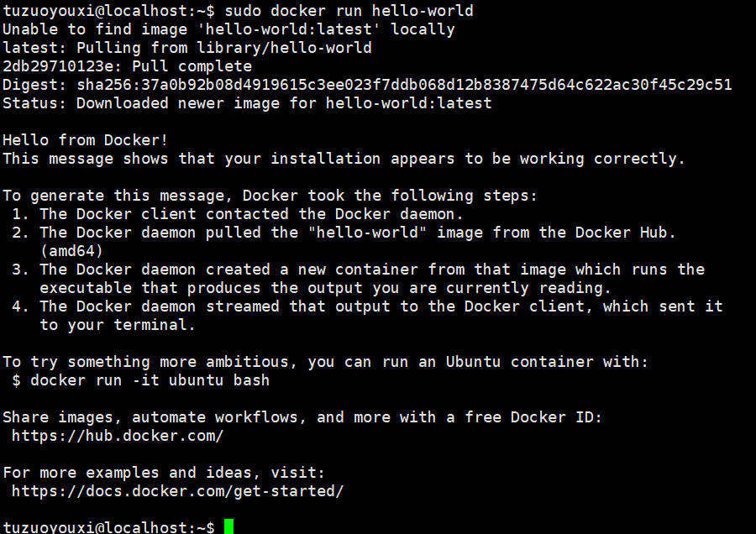Click step 1 about Docker client

[x=238, y=214]
